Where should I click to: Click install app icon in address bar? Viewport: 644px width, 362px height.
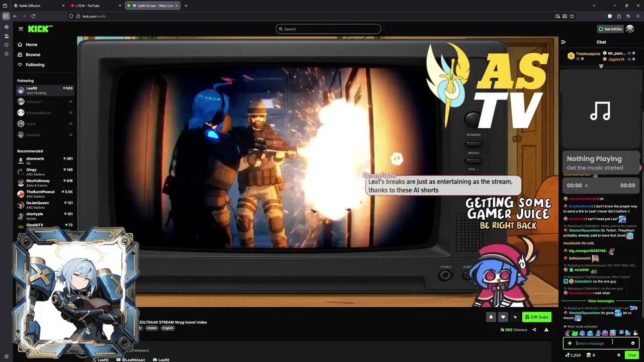565,16
